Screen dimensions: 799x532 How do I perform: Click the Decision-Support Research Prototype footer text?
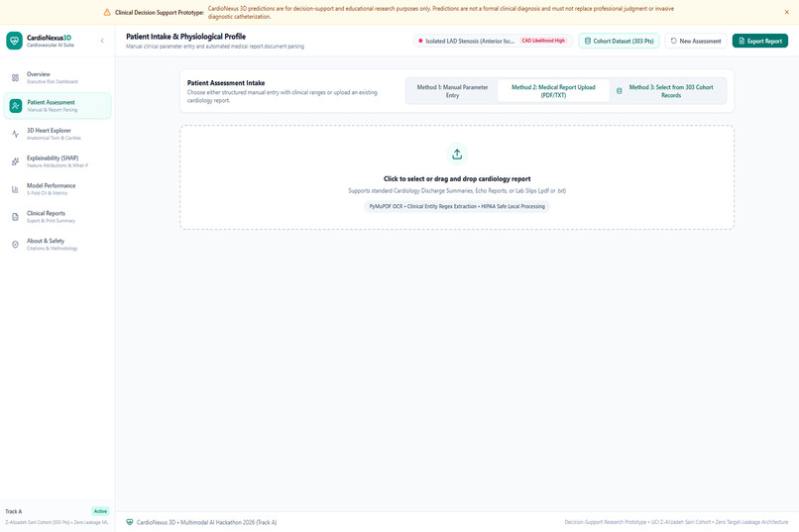676,522
